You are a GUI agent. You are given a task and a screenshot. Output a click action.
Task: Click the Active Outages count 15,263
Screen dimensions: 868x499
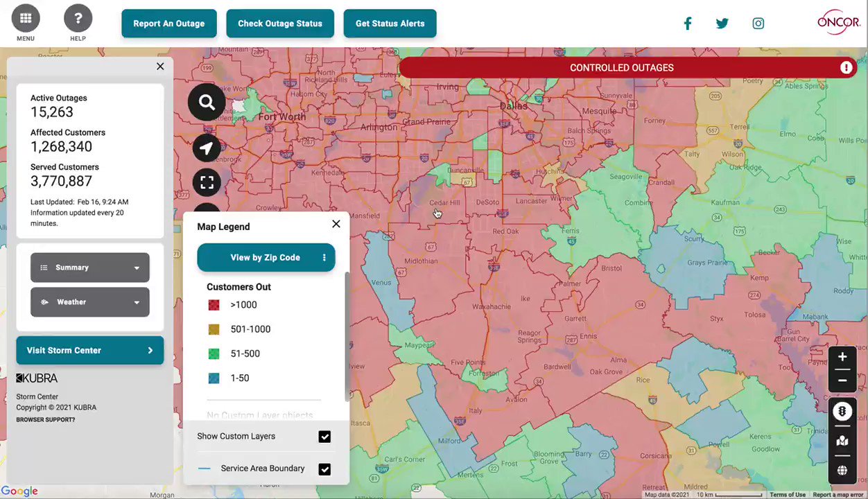52,112
